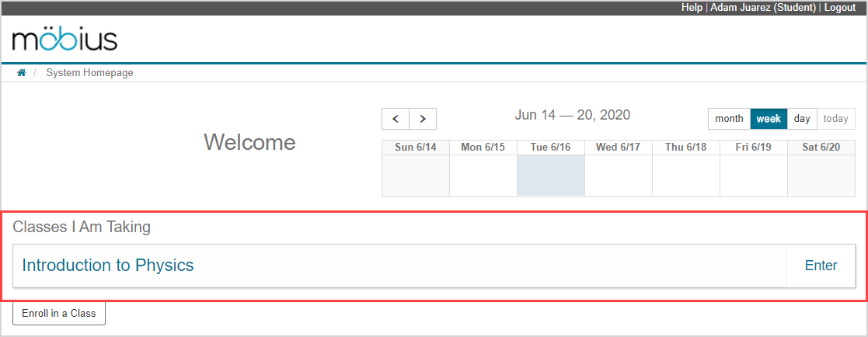Switch calendar to month view
Viewport: 868px width, 337px height.
click(729, 119)
